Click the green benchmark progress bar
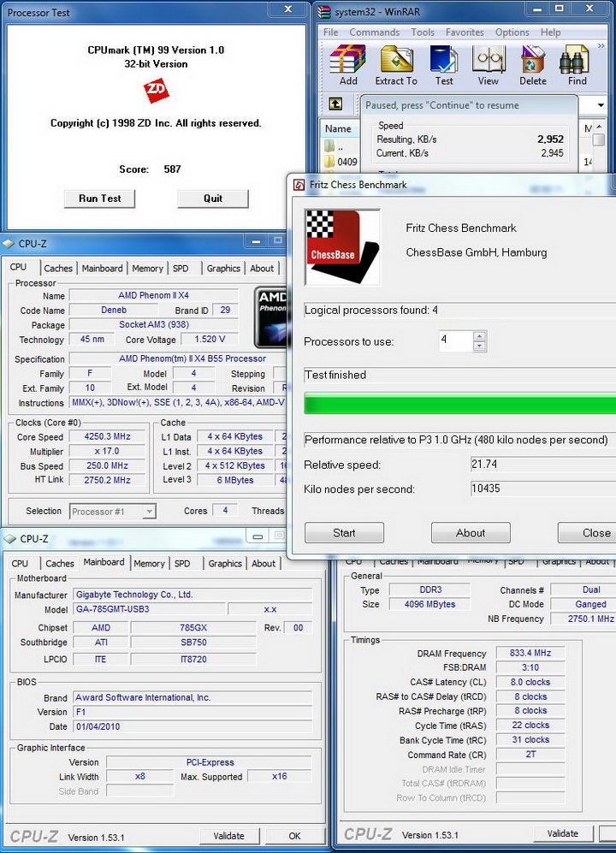 459,404
